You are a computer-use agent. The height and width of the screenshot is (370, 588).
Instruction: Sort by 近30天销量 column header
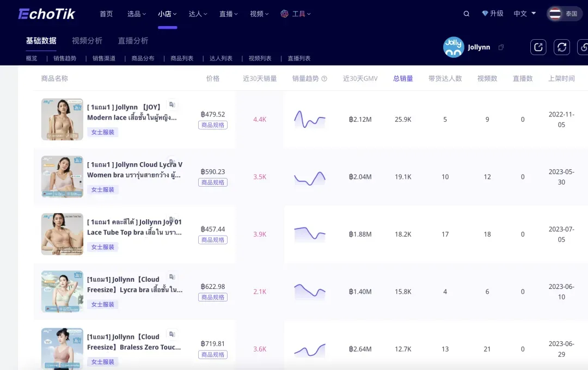(260, 78)
